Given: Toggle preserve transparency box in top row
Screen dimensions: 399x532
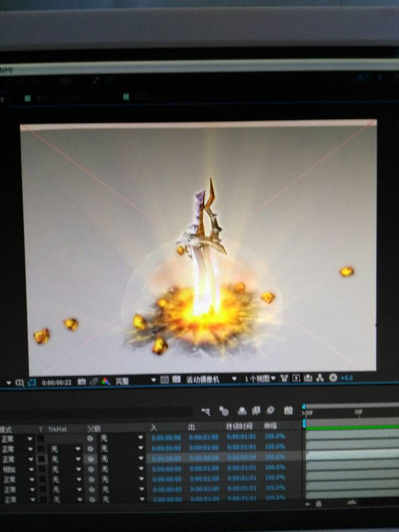Looking at the screenshot, I should (40, 439).
